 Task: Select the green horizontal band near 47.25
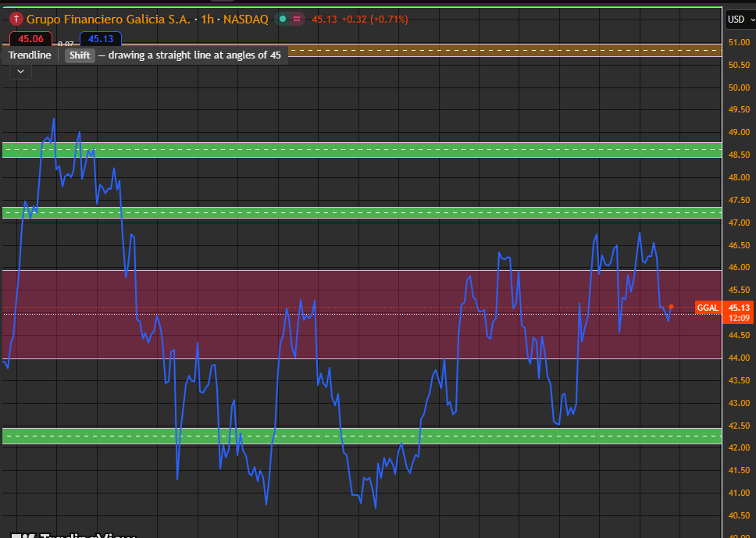pos(362,212)
